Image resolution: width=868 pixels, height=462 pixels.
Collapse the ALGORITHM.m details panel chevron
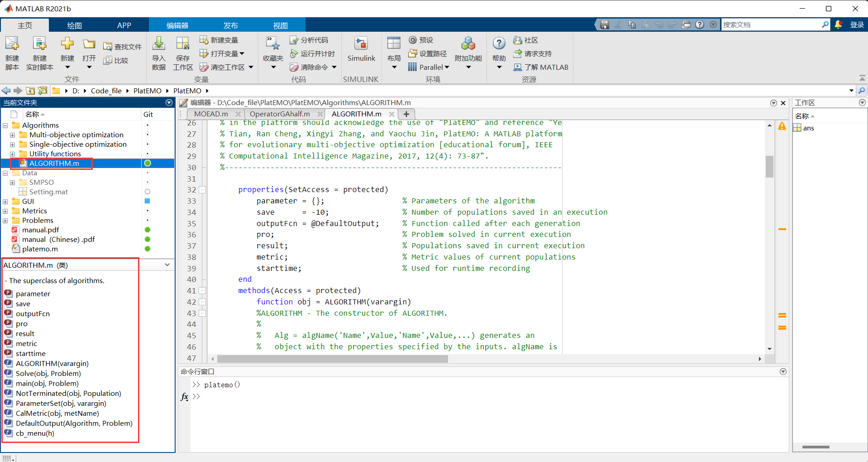(167, 265)
